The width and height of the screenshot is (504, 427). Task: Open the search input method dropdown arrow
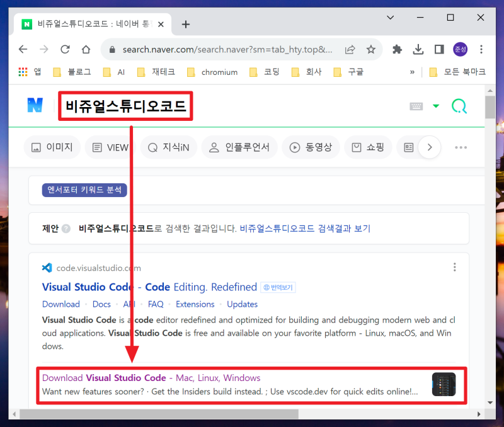point(435,106)
